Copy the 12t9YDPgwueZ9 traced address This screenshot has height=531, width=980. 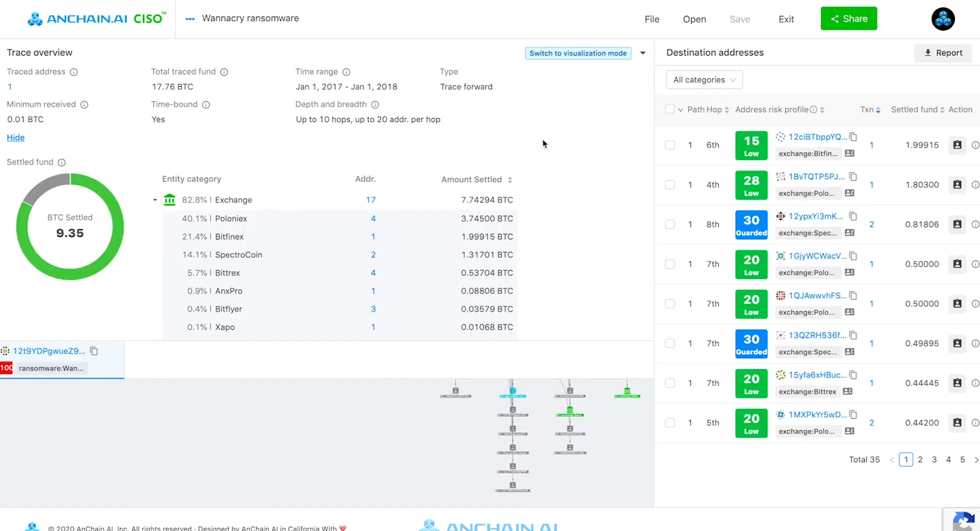point(94,351)
